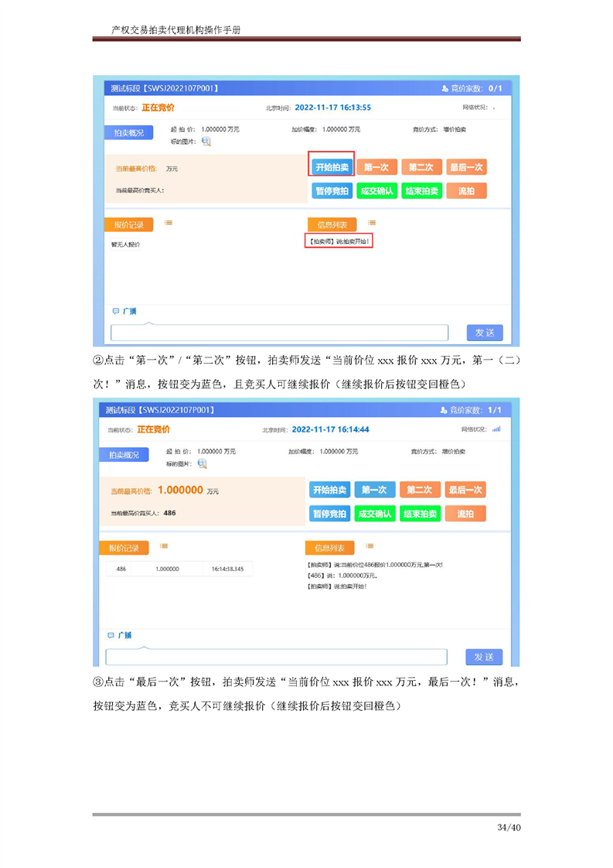This screenshot has height=868, width=613.
Task: Click the list icon beside 报价记录, lower screenshot
Action: [164, 546]
